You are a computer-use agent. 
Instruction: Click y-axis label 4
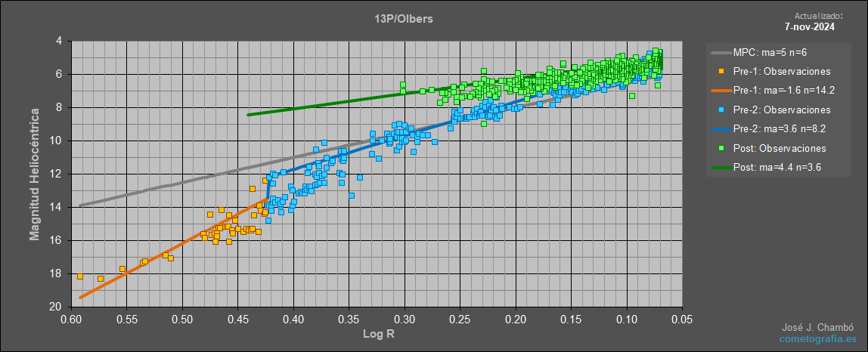tap(59, 41)
